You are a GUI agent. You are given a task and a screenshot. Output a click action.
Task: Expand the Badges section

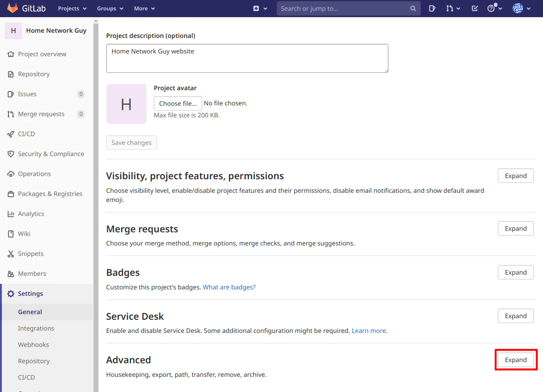pos(516,272)
